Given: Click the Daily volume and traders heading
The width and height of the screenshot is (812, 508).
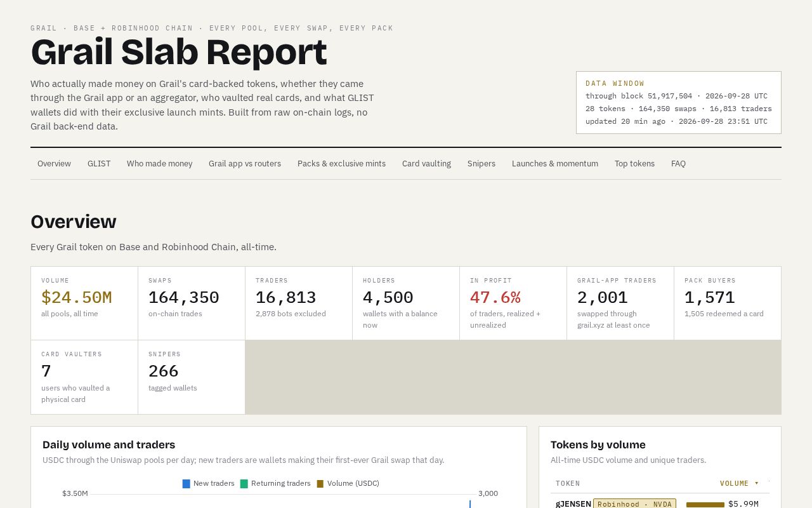Looking at the screenshot, I should pos(108,444).
